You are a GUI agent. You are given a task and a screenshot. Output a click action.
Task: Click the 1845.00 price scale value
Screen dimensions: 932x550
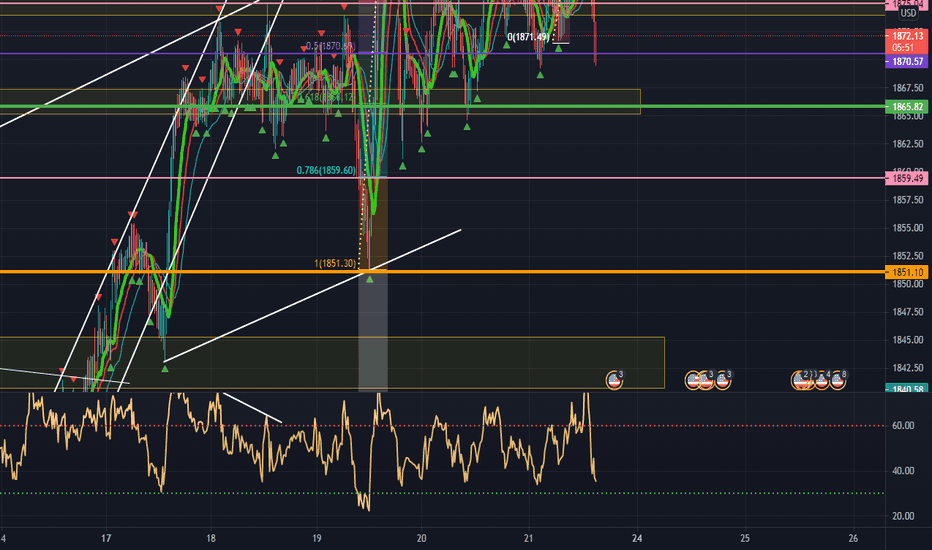pyautogui.click(x=908, y=340)
